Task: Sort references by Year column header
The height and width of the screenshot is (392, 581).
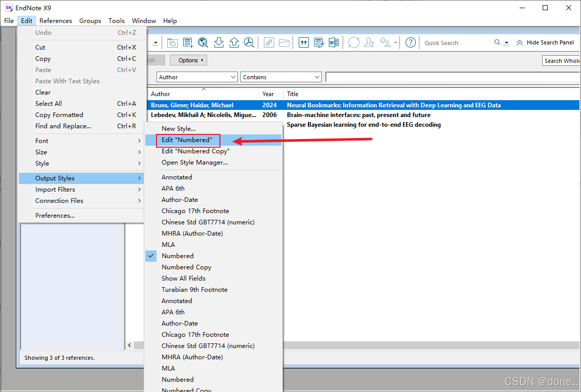Action: (271, 94)
